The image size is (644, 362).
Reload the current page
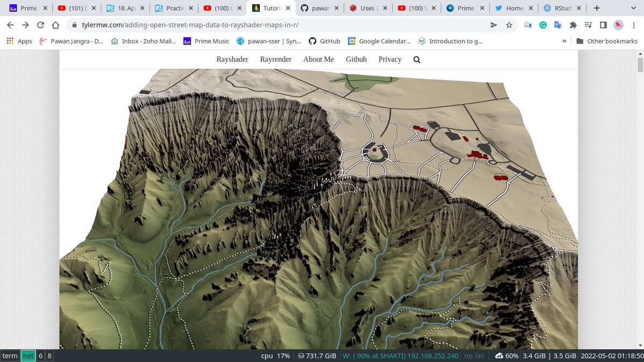[x=40, y=25]
